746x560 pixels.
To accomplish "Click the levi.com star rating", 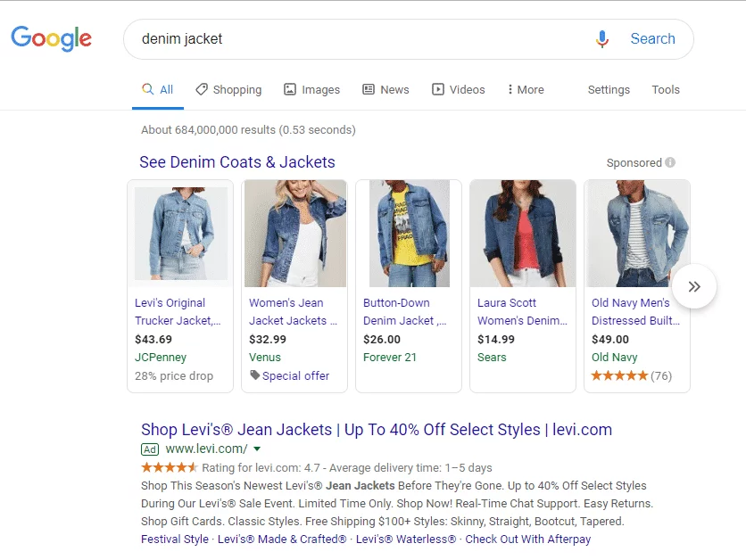I will pyautogui.click(x=169, y=467).
